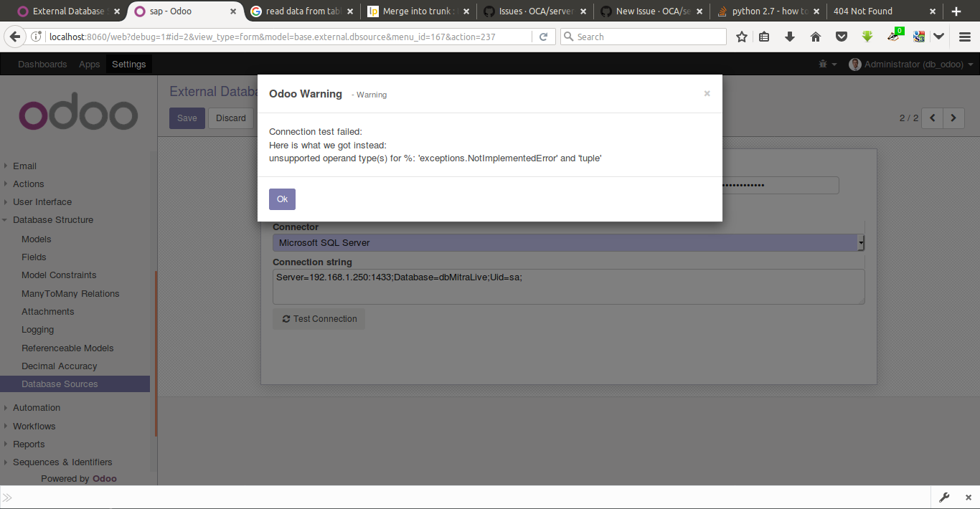980x509 pixels.
Task: Click the Powered by Odoo link
Action: pyautogui.click(x=79, y=478)
